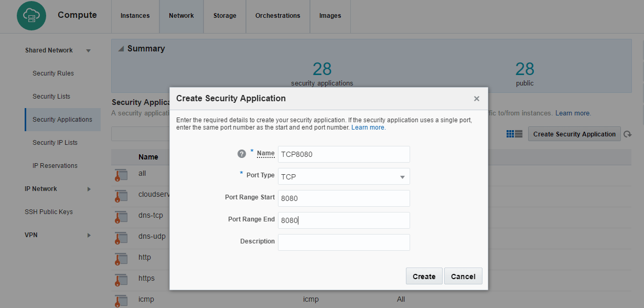Viewport: 644px width, 308px height.
Task: Click the Create button in the dialog
Action: tap(424, 276)
